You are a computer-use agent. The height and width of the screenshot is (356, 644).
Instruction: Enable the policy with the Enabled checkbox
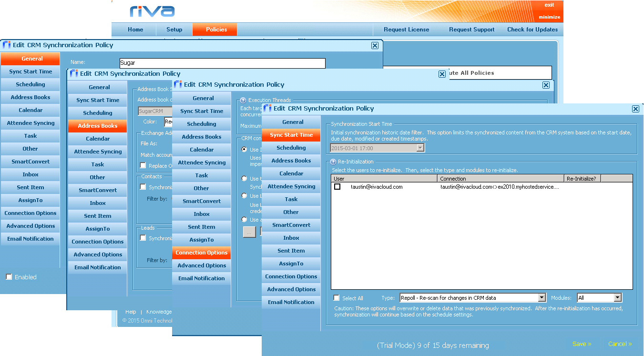(8, 277)
